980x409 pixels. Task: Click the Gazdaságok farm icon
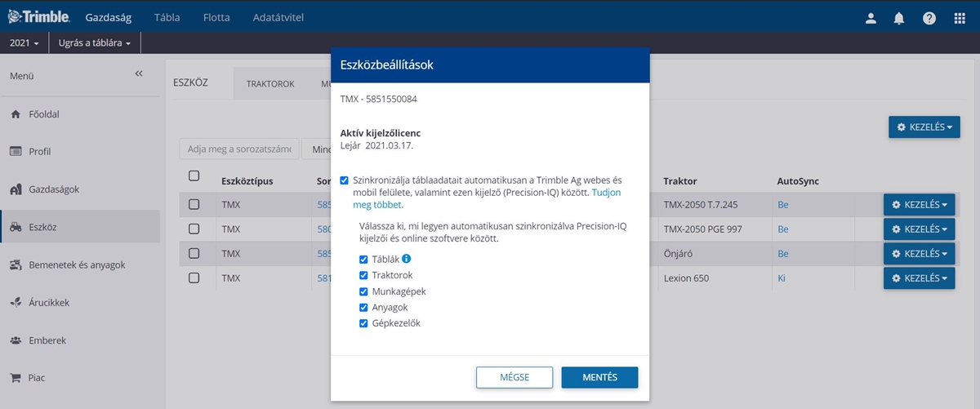[x=16, y=189]
